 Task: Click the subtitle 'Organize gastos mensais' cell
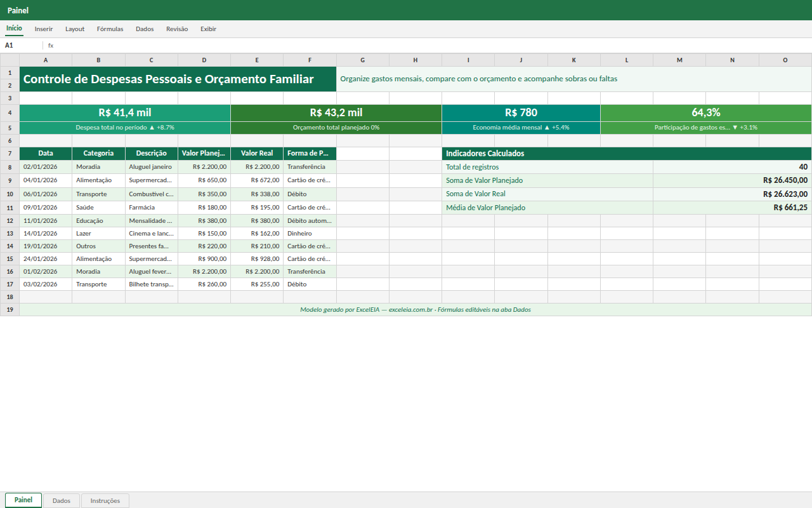574,79
